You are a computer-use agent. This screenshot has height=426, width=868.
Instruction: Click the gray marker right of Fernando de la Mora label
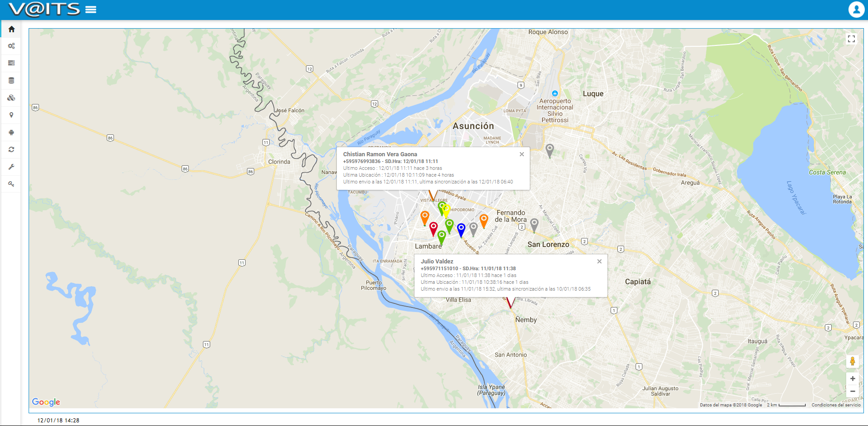point(534,225)
